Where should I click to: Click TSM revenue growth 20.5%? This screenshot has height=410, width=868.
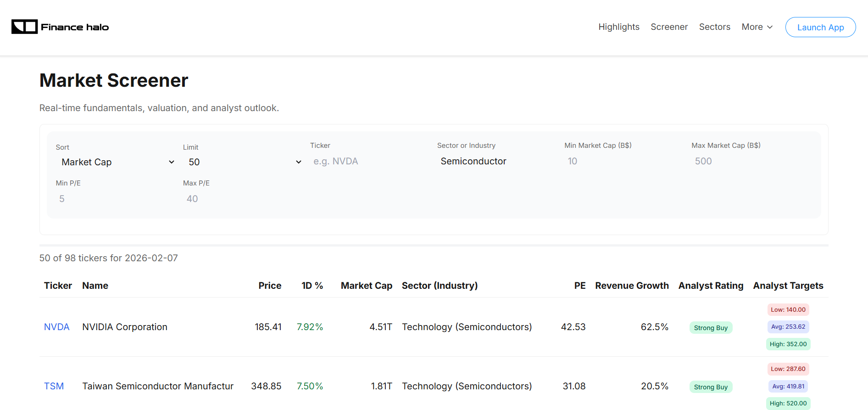coord(655,386)
